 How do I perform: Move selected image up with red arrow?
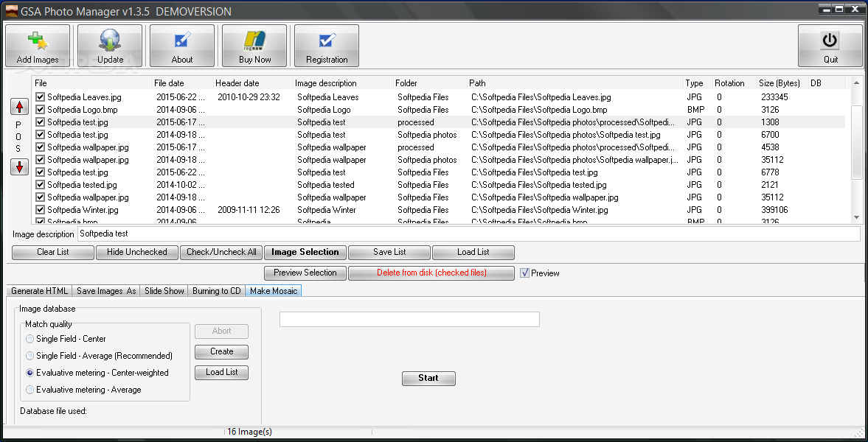coord(19,107)
